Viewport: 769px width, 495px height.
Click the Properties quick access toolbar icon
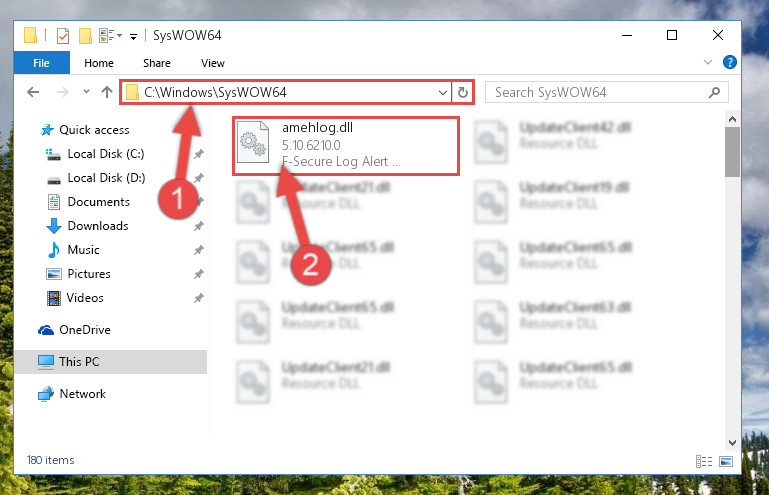[63, 36]
